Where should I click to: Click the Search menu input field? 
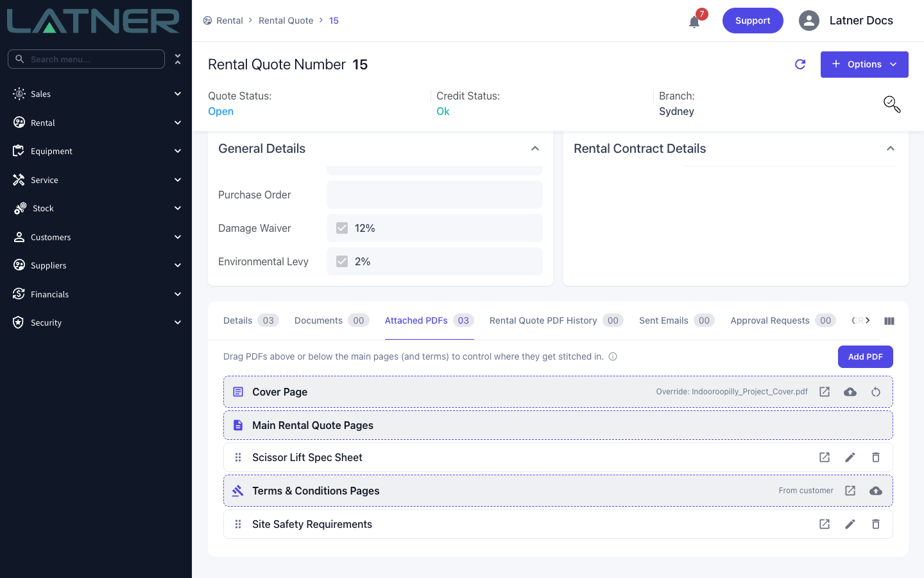tap(86, 59)
